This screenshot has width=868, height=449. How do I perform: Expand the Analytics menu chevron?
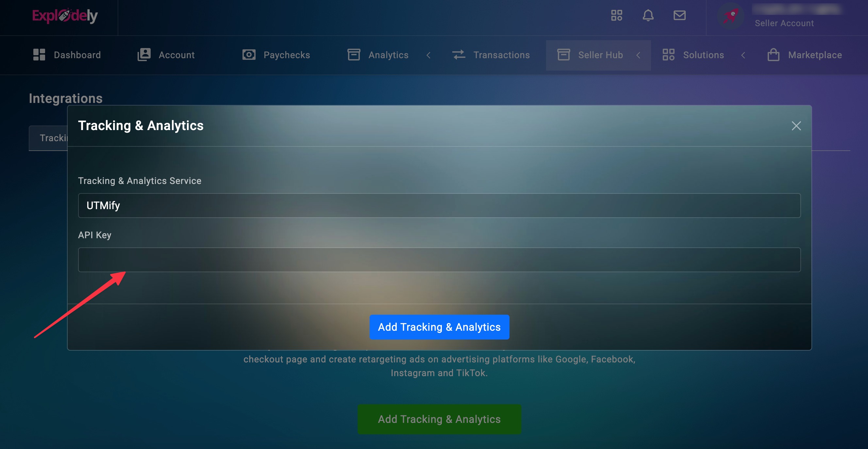coord(428,55)
